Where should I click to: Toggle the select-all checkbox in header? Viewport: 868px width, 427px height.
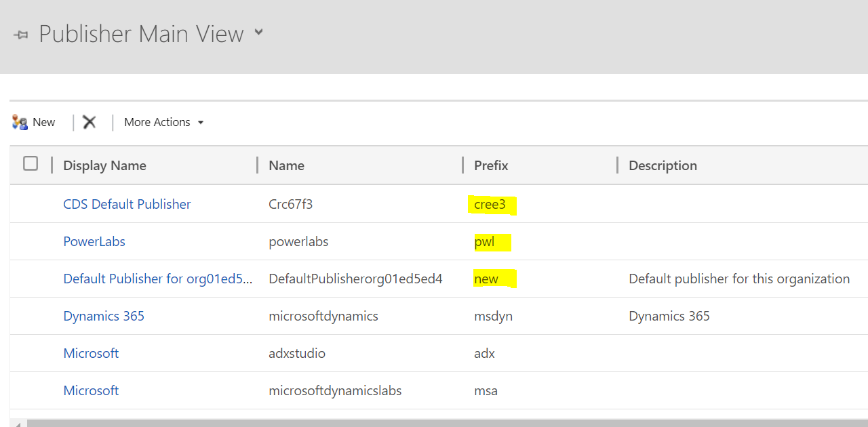pos(31,163)
